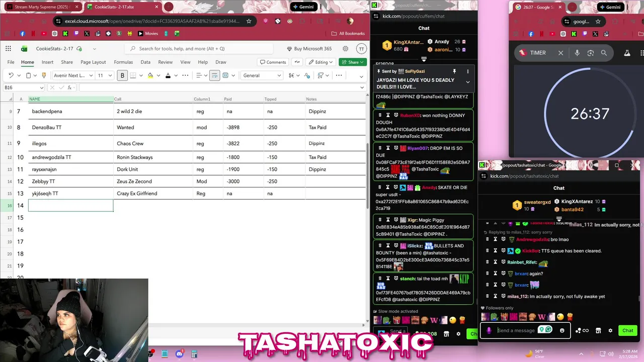The image size is (644, 362).
Task: Expand the Paste options arrow
Action: (35, 75)
